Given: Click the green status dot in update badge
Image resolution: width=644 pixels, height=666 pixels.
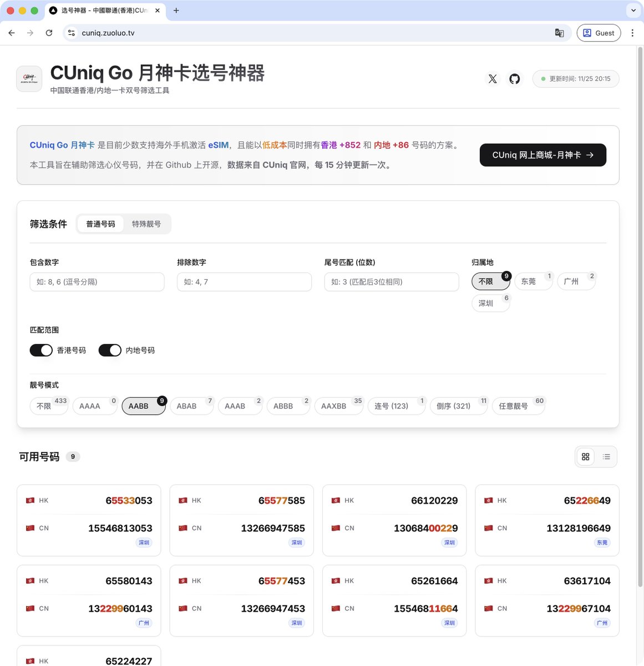Looking at the screenshot, I should [x=544, y=79].
